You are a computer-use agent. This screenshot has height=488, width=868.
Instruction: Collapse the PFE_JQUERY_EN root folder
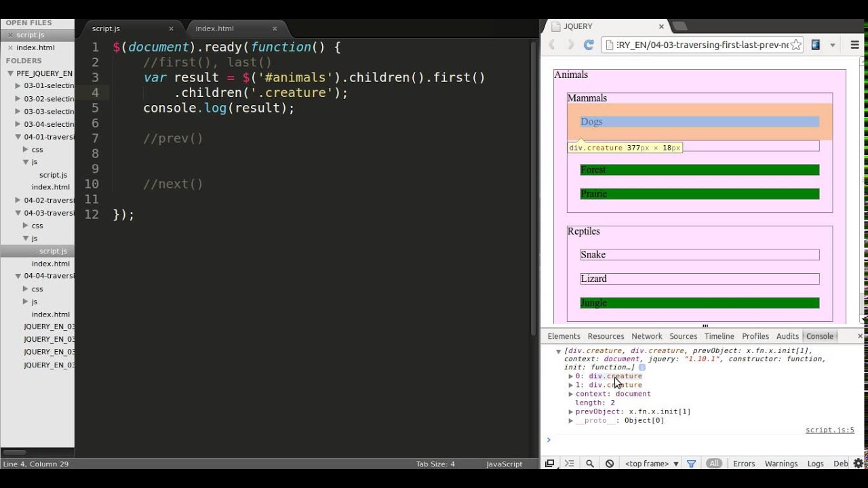coord(11,73)
